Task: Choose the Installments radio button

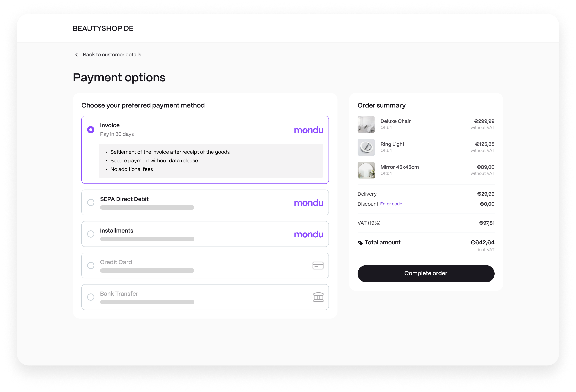Action: [91, 234]
